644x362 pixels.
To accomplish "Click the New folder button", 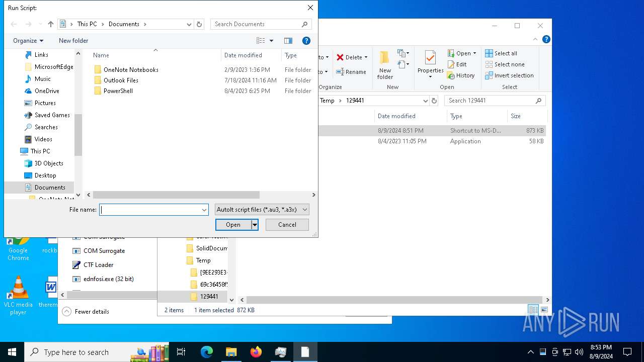I will (x=73, y=41).
